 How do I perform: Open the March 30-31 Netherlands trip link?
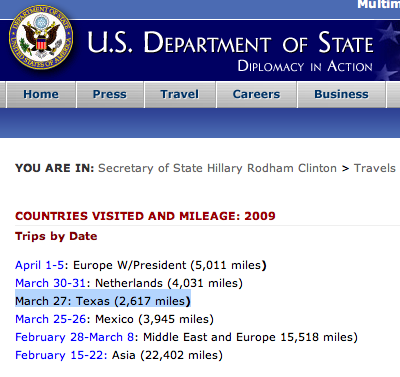click(x=50, y=283)
